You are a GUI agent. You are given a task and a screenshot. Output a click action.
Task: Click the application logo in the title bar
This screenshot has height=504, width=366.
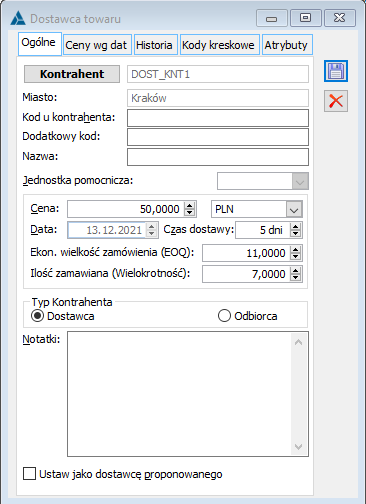(18, 18)
